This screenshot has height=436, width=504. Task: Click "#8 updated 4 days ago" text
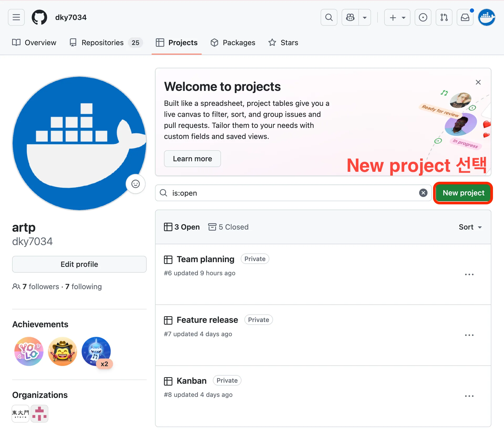pyautogui.click(x=198, y=395)
